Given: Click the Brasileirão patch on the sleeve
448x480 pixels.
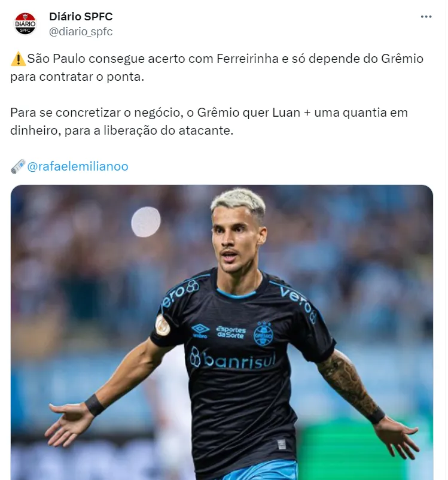Looking at the screenshot, I should [163, 325].
